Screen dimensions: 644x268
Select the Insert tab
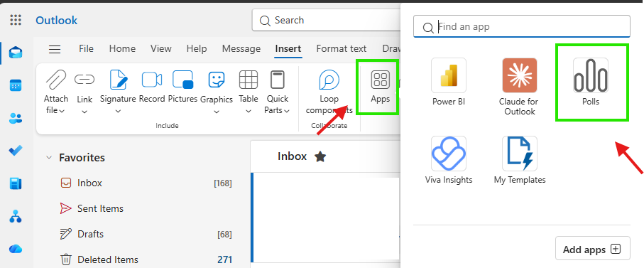(288, 49)
